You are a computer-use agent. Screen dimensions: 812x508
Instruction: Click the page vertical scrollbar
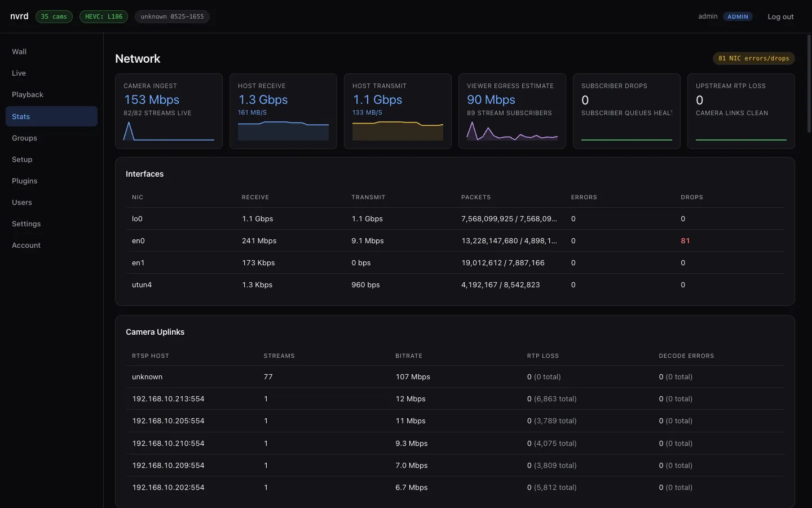pos(809,84)
